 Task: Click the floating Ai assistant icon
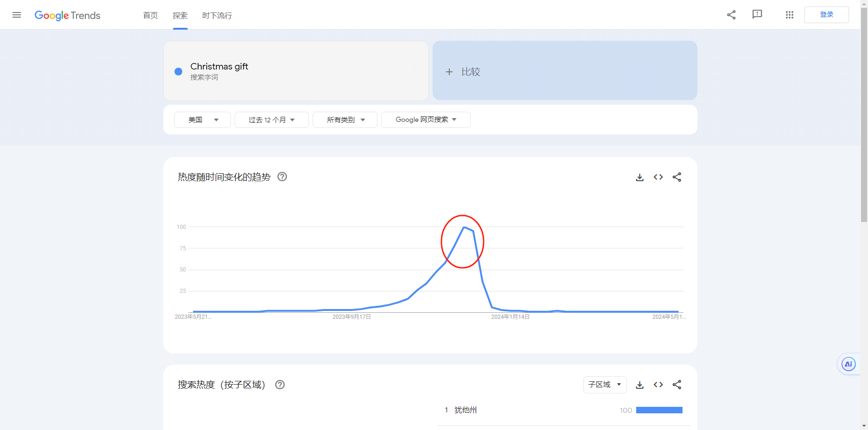(x=848, y=364)
